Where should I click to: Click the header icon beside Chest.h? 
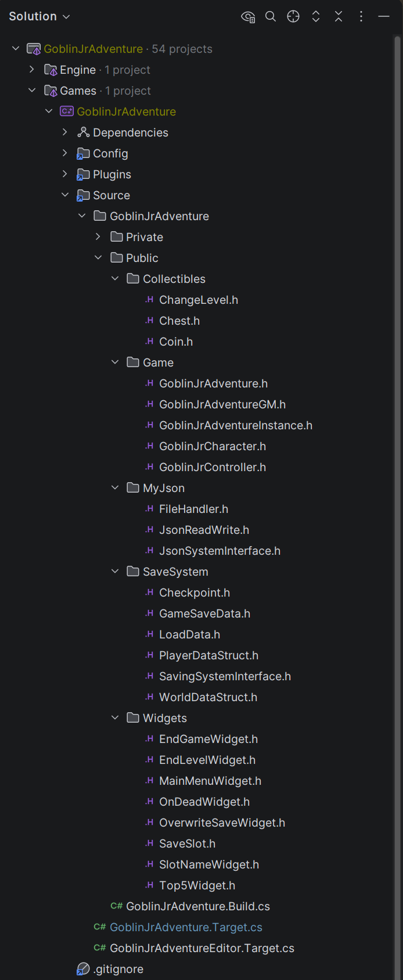tap(149, 321)
